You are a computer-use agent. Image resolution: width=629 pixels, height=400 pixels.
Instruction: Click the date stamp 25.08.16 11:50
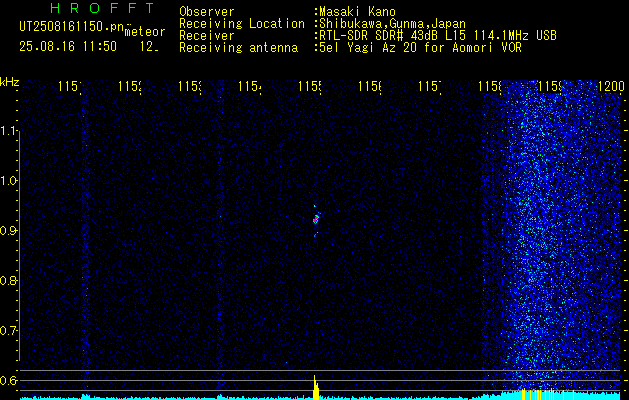coord(68,47)
